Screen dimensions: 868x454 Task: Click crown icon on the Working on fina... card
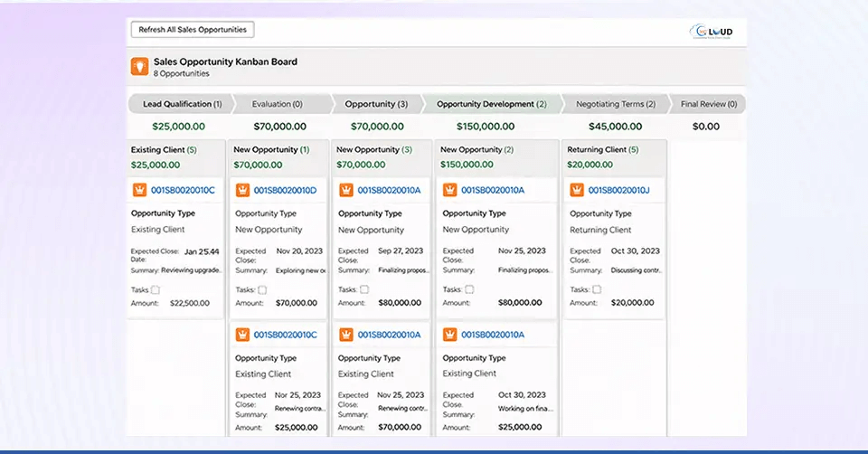pyautogui.click(x=450, y=335)
